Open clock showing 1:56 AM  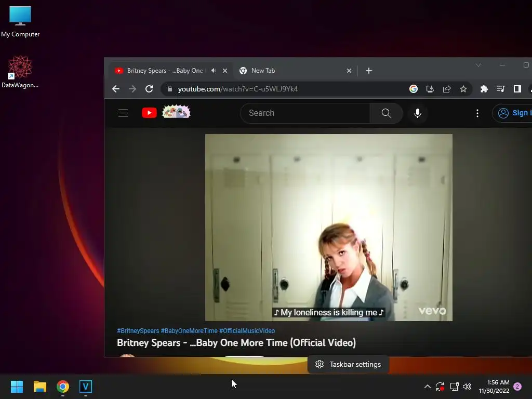point(494,387)
